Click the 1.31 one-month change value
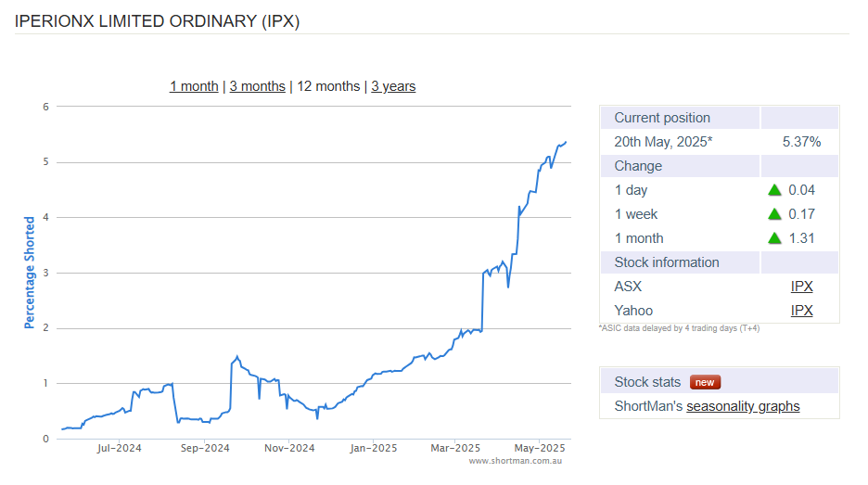This screenshot has height=485, width=868. (x=801, y=238)
